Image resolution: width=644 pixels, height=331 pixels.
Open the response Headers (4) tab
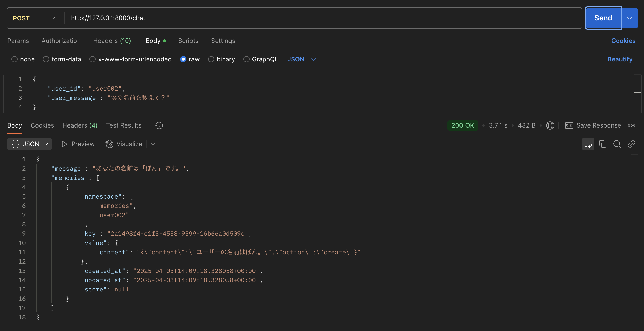click(80, 125)
